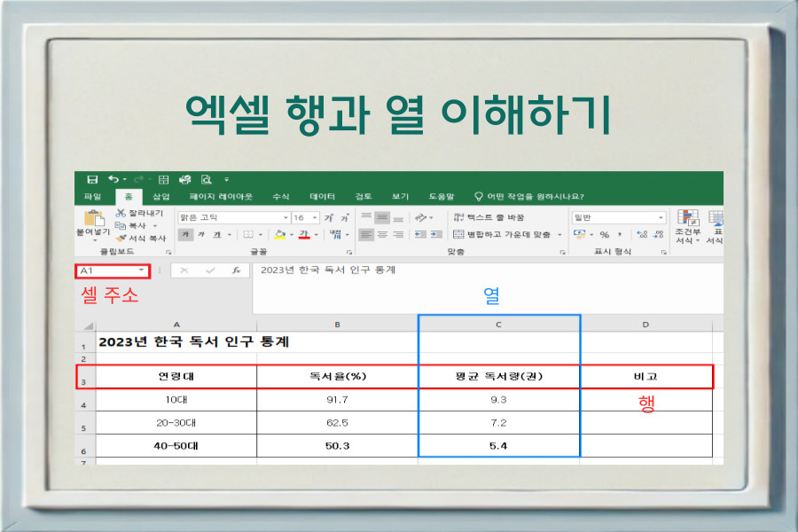798x532 pixels.
Task: Click the comma style icon
Action: (620, 235)
